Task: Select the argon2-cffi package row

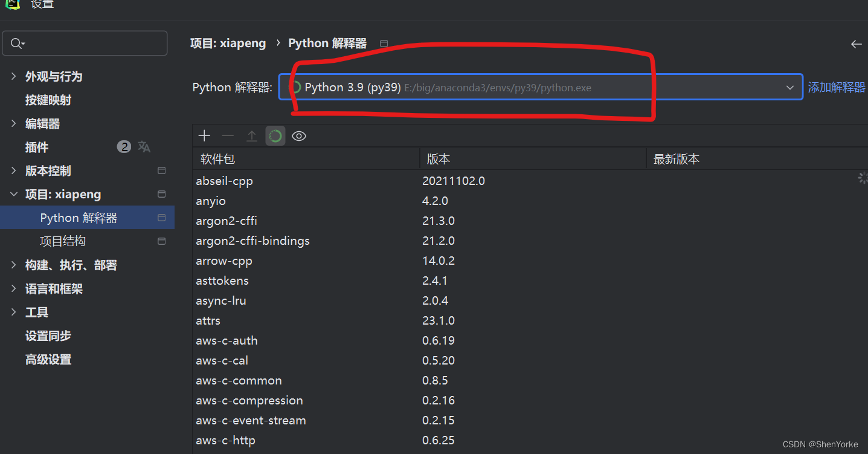Action: tap(530, 221)
